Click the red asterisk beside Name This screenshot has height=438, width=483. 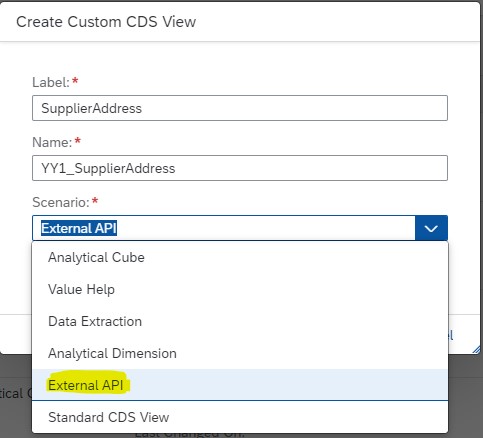click(x=78, y=141)
